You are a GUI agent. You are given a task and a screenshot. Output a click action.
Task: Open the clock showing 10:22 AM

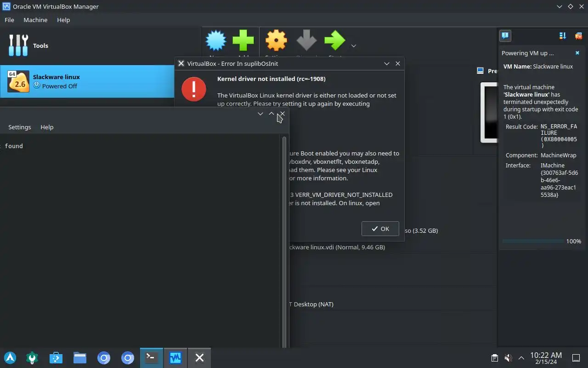click(x=546, y=358)
